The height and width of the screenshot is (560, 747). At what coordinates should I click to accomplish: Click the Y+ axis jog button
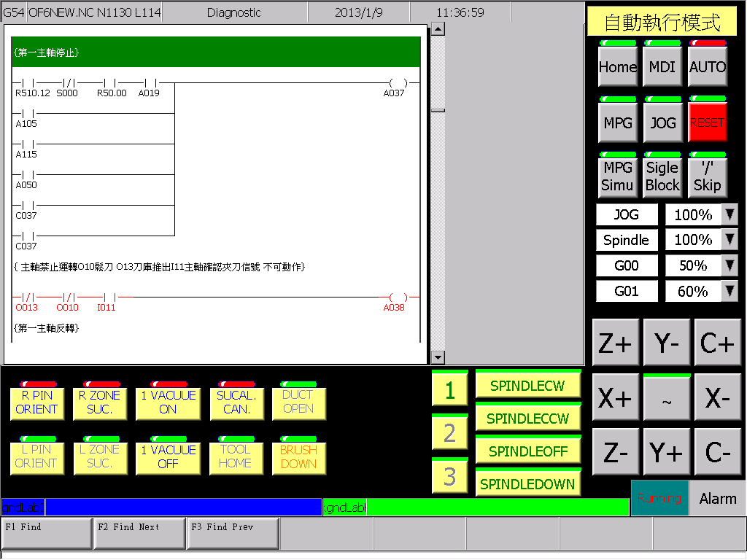pyautogui.click(x=666, y=452)
